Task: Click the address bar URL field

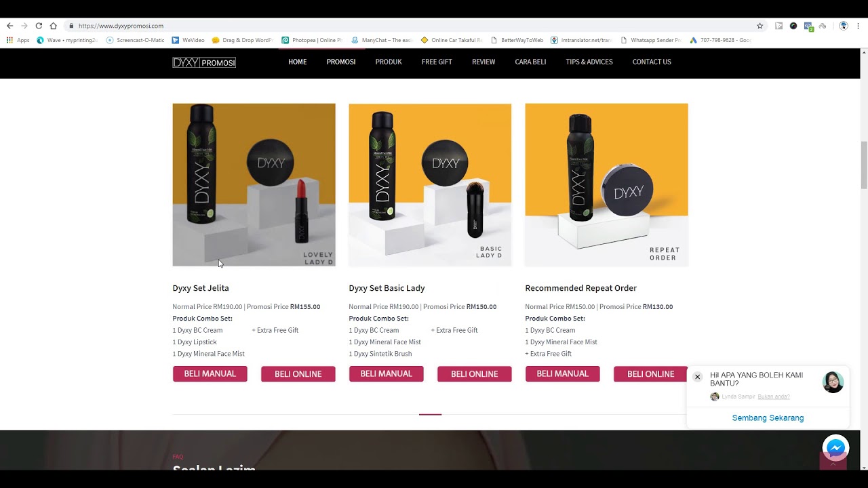Action: coord(407,26)
